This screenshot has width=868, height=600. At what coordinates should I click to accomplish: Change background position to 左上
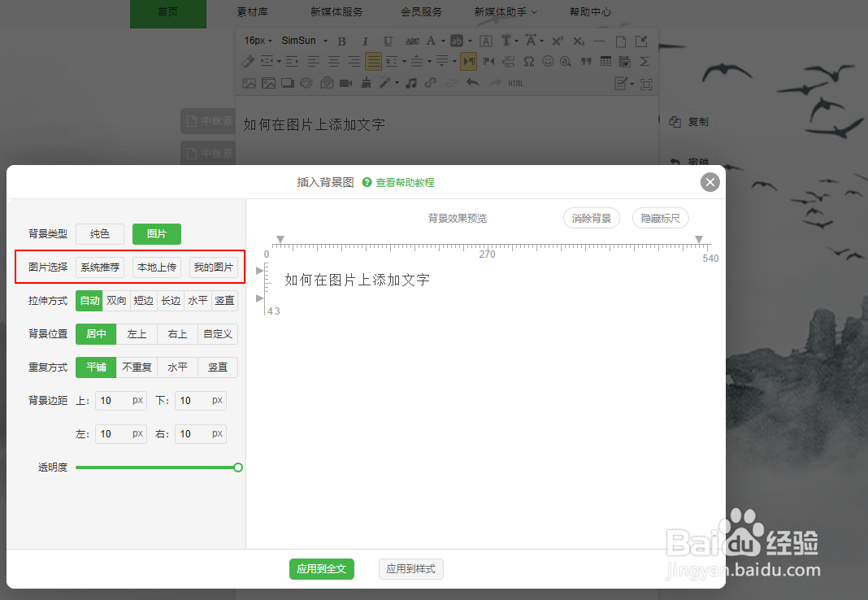(x=137, y=333)
